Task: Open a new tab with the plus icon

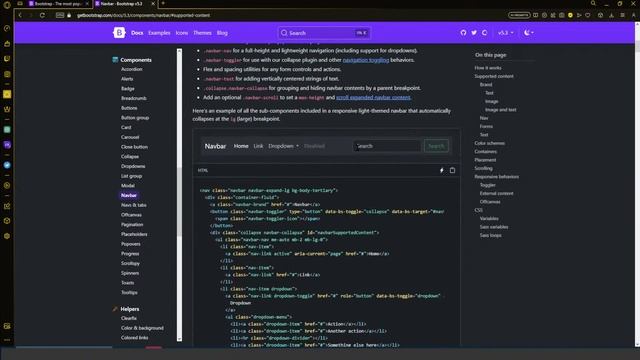Action: point(163,3)
